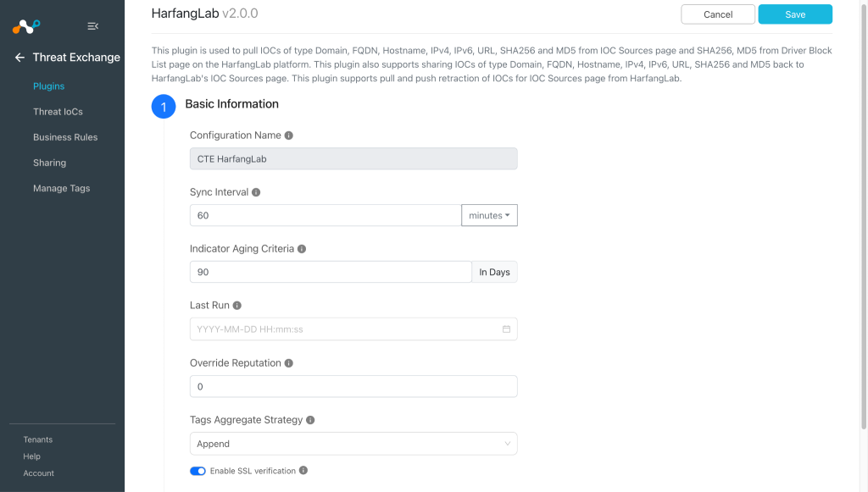The height and width of the screenshot is (492, 868).
Task: Open the SSL verification info icon
Action: [x=303, y=471]
